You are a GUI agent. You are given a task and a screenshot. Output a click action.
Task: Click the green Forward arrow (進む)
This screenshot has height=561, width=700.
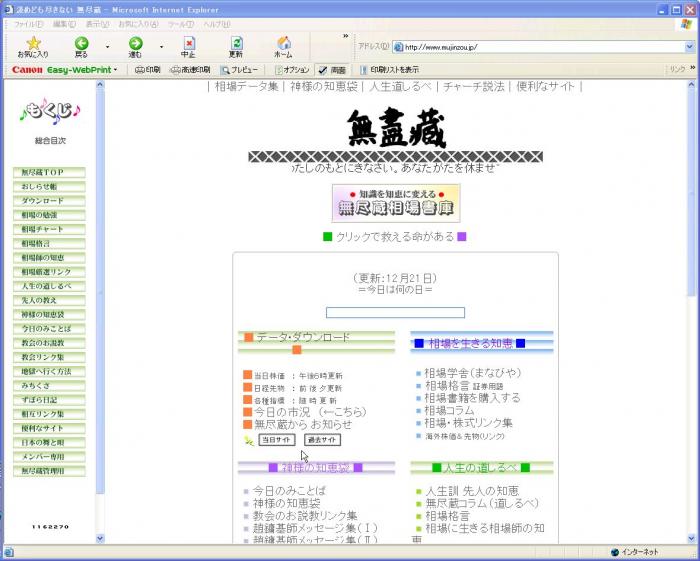coord(134,45)
